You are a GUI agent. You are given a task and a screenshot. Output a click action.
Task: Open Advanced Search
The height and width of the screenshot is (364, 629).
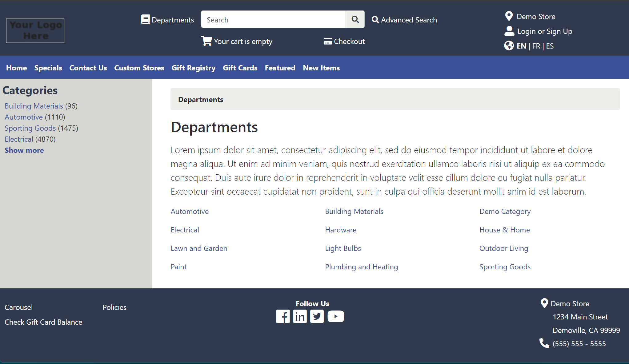[404, 20]
